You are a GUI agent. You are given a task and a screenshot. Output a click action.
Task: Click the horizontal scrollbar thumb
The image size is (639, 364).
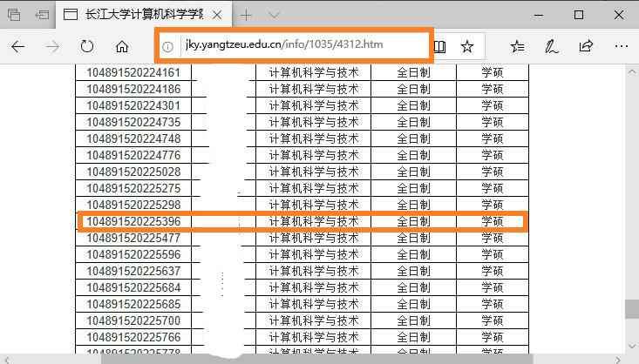coord(317,359)
